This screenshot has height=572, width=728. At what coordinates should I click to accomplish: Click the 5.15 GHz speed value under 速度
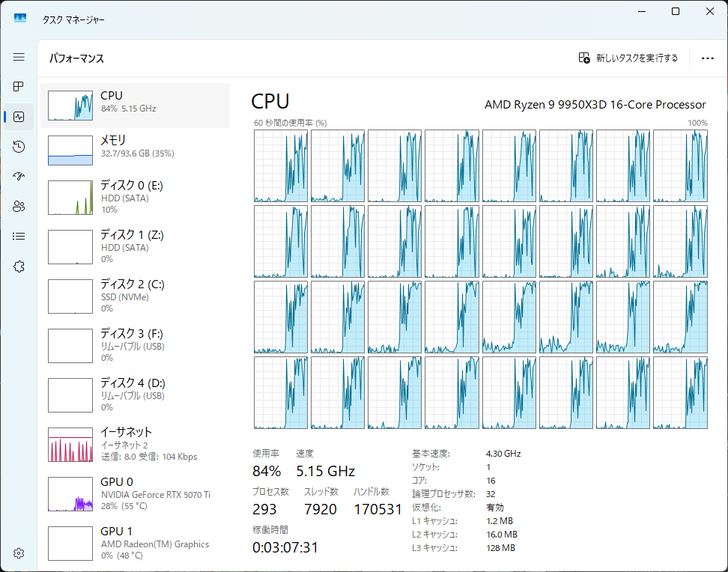pyautogui.click(x=326, y=471)
